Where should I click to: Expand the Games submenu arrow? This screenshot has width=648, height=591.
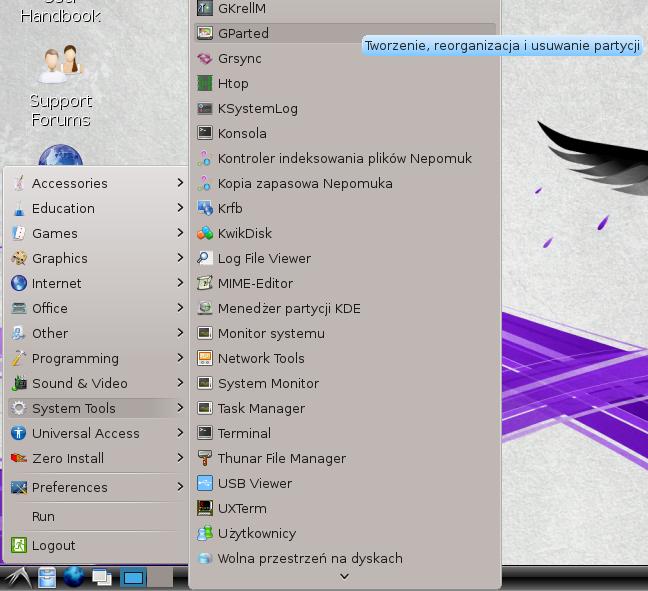pos(180,233)
